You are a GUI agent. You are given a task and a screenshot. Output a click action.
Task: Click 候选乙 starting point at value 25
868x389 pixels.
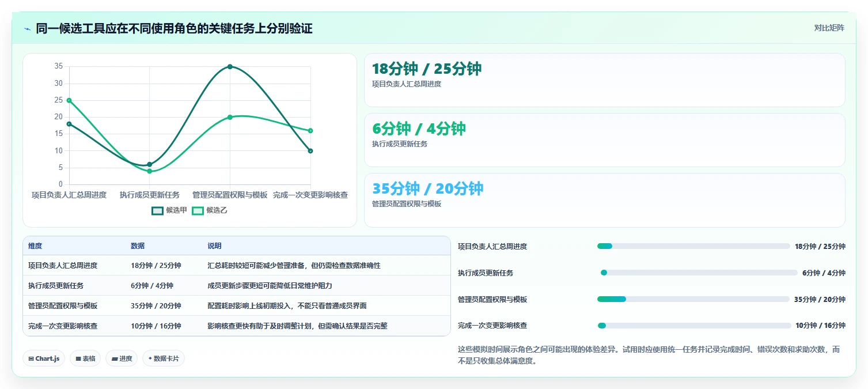coord(69,100)
